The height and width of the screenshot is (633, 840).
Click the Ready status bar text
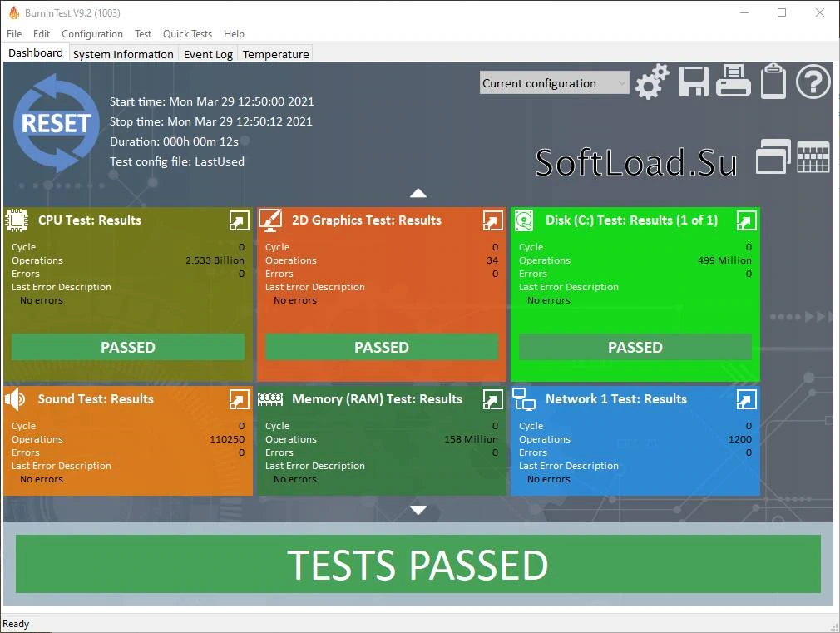click(x=16, y=624)
